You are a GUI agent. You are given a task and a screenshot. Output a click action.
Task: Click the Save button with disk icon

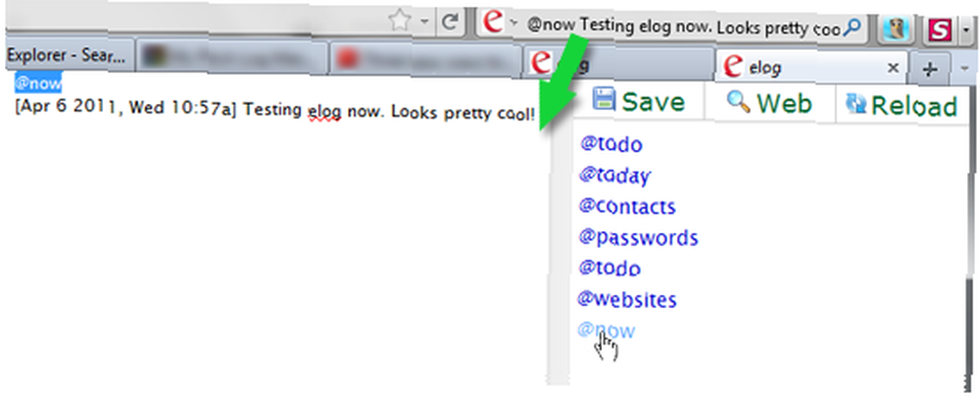click(x=638, y=102)
